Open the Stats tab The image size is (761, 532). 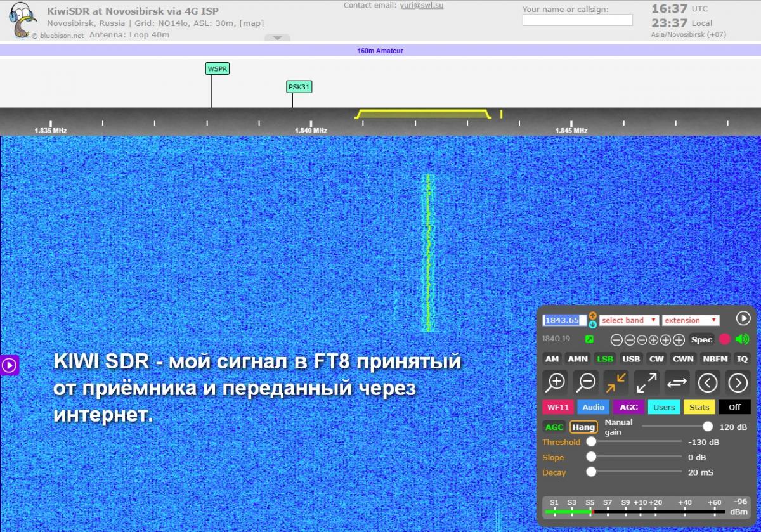tap(699, 407)
